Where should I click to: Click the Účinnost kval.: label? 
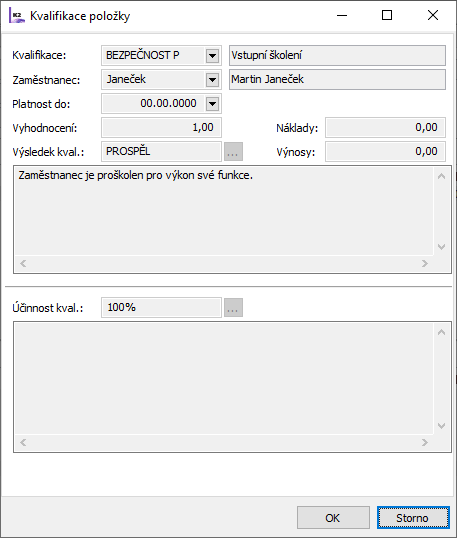click(48, 308)
